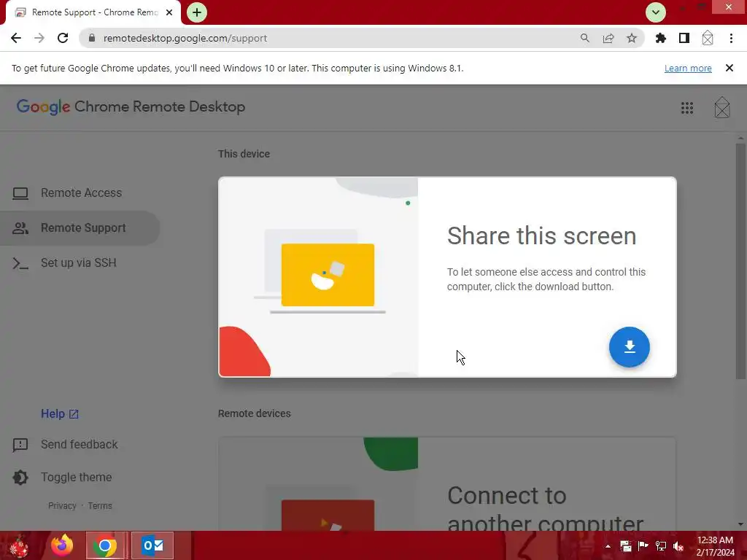Screen dimensions: 747x560
Task: Show hidden system tray icons
Action: [608, 546]
